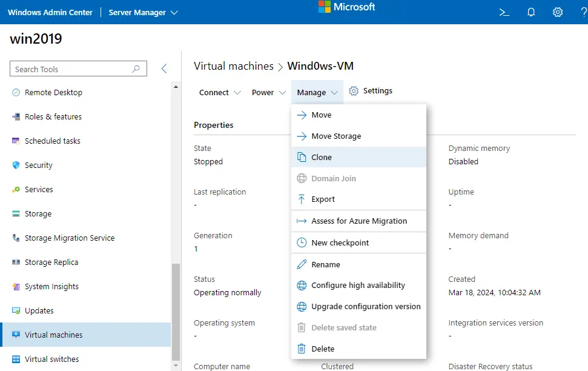Screen dimensions: 588x371
Task: Click the Scheduled tasks sidebar icon
Action: tap(16, 141)
